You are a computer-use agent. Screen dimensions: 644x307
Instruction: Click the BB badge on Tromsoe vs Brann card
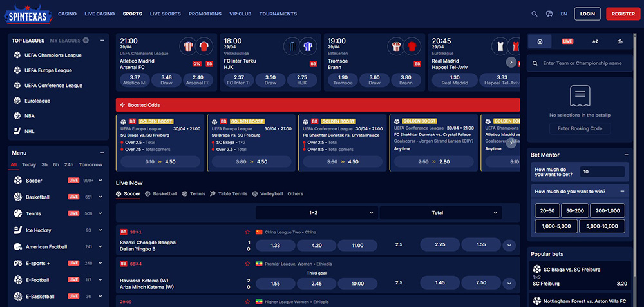417,64
